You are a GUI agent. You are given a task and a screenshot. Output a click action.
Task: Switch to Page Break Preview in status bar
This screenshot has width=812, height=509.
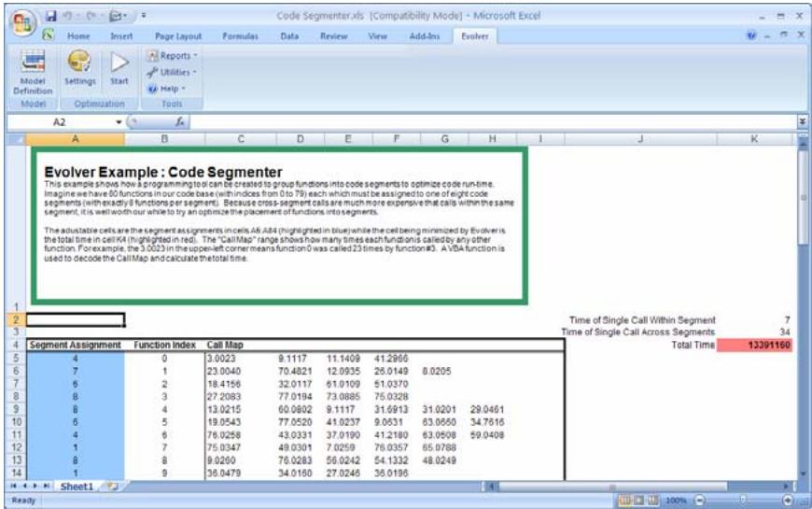tap(653, 501)
